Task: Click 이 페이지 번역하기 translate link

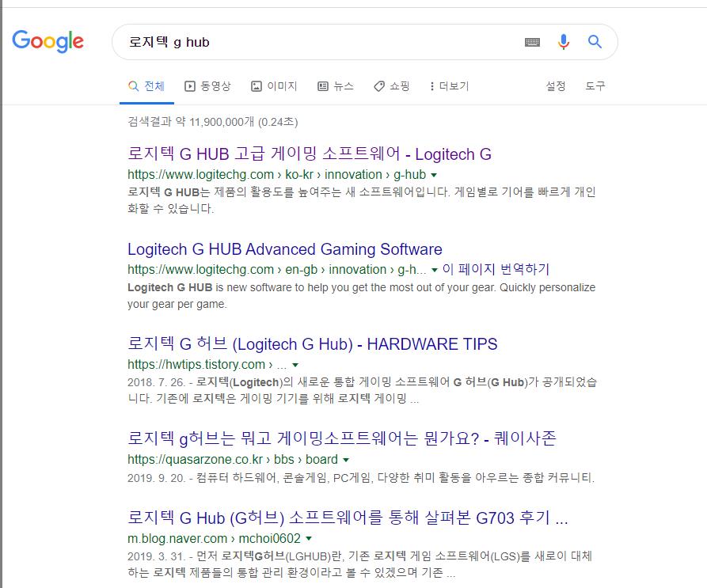Action: [496, 269]
